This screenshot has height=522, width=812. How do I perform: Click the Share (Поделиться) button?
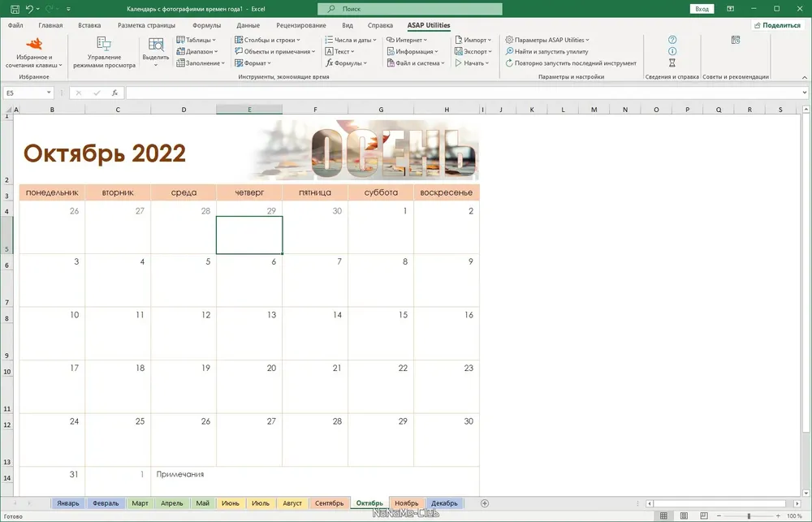tap(777, 25)
